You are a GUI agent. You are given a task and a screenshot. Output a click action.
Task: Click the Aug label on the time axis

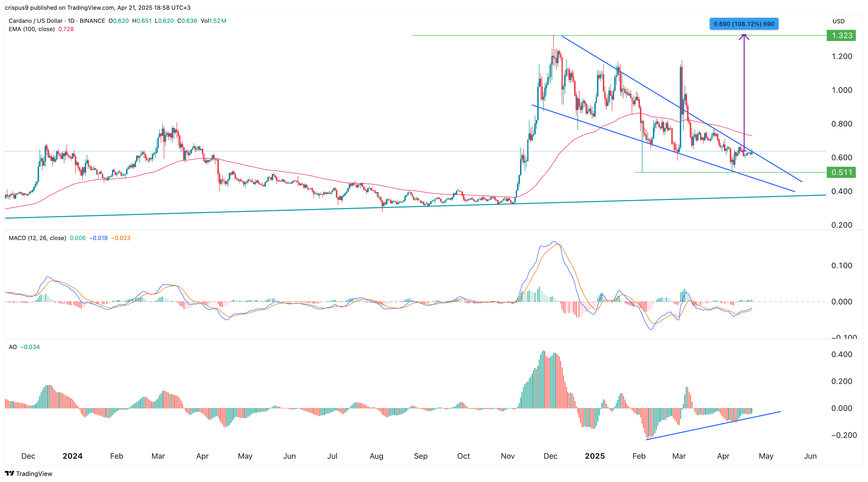376,456
